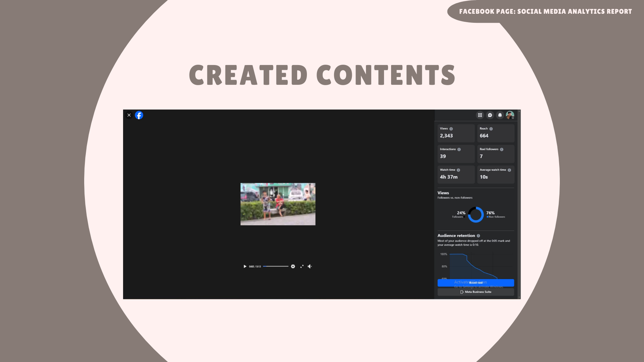The width and height of the screenshot is (644, 362).
Task: Click the Boost reel button
Action: (476, 283)
